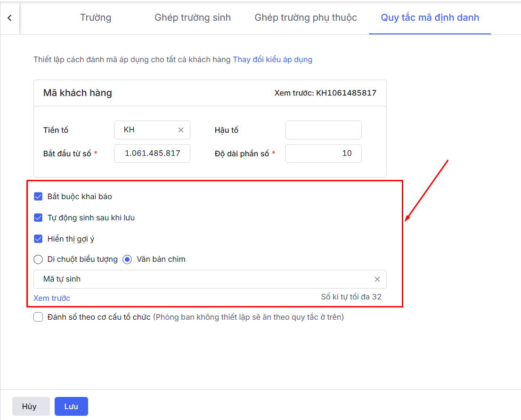
Task: Select Quy tắc mã định danh tab
Action: tap(430, 18)
